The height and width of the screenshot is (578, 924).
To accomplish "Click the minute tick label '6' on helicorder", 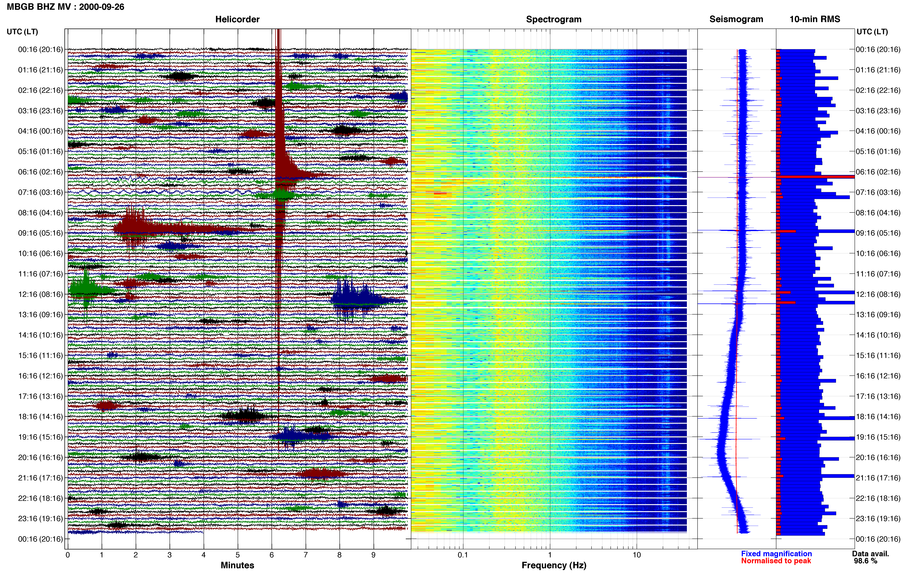I will (x=272, y=555).
